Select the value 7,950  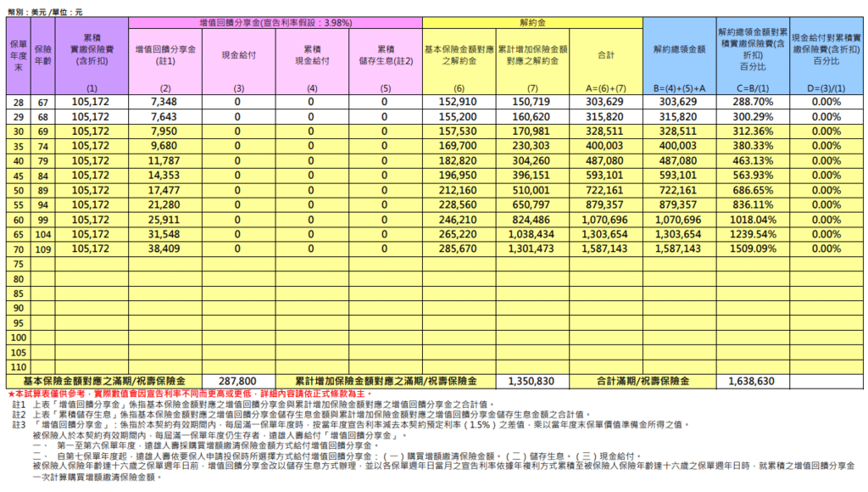point(164,131)
